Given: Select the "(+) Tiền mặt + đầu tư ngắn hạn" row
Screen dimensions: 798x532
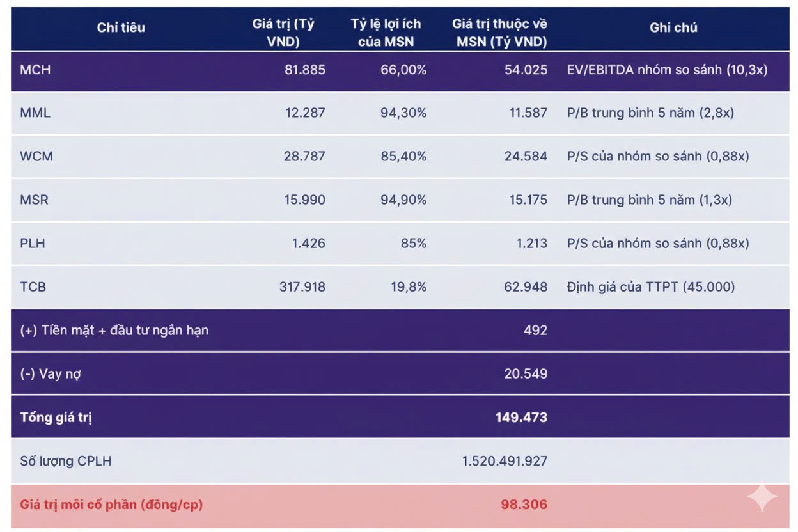Looking at the screenshot, I should [x=114, y=331].
